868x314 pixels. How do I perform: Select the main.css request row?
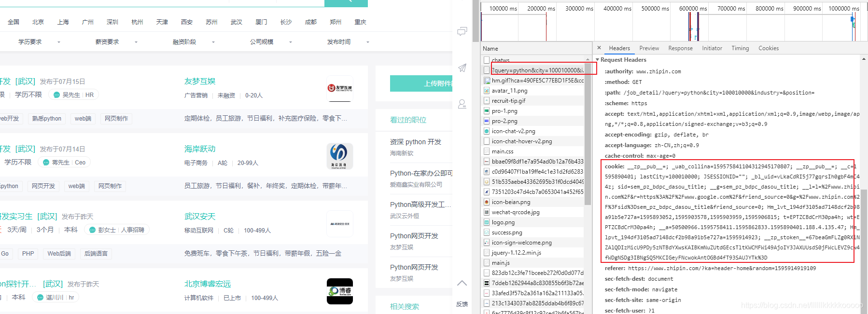533,151
